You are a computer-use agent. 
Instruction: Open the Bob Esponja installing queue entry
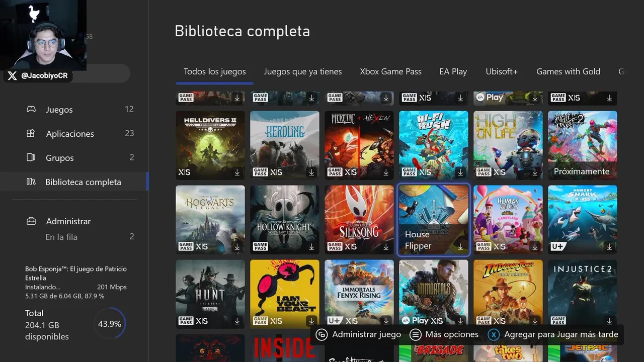coord(76,282)
